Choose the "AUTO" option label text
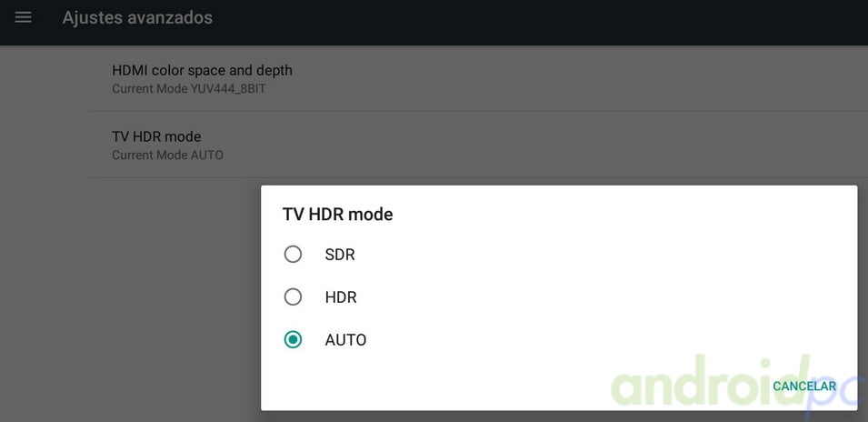Image resolution: width=868 pixels, height=422 pixels. coord(345,340)
